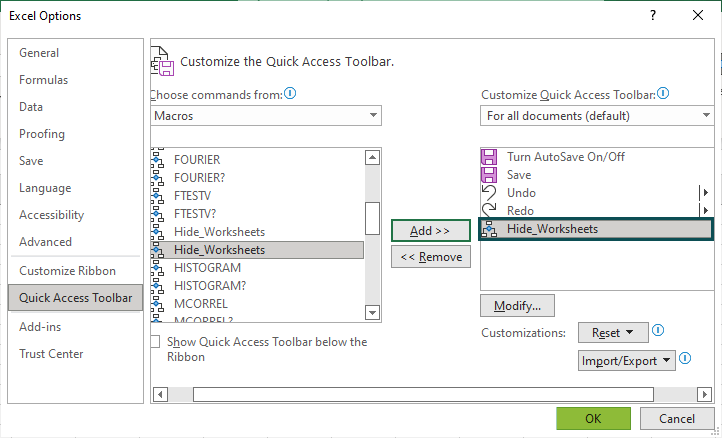Select MCORREL text in macro list
The image size is (722, 438).
coord(201,304)
